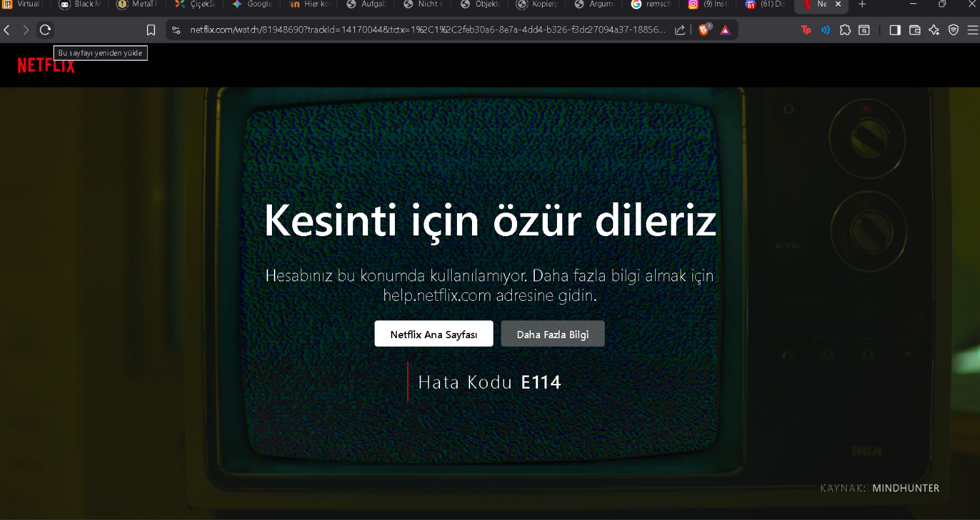Switch to the Virtual tab
This screenshot has width=980, height=520.
click(24, 5)
